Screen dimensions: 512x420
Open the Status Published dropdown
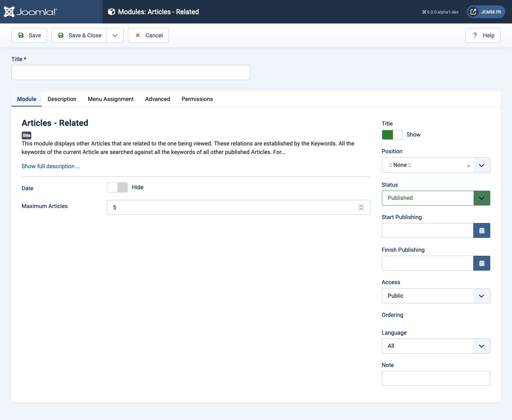pyautogui.click(x=481, y=198)
